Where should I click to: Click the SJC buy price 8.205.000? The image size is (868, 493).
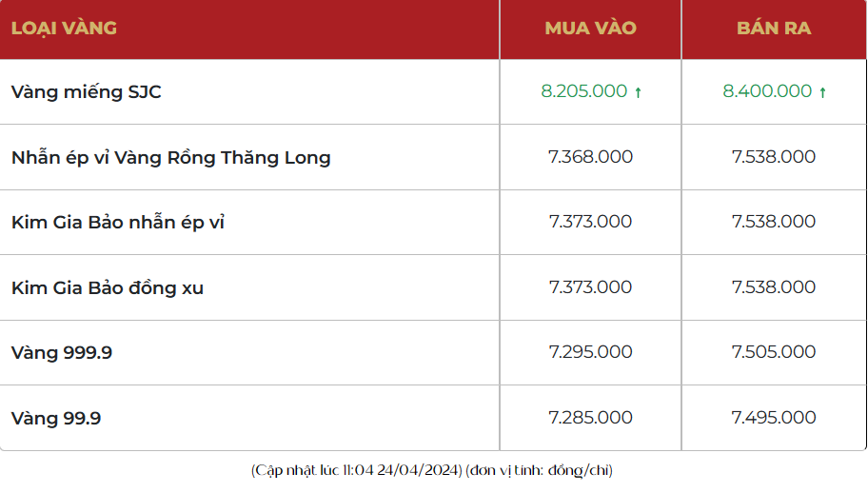coord(584,91)
